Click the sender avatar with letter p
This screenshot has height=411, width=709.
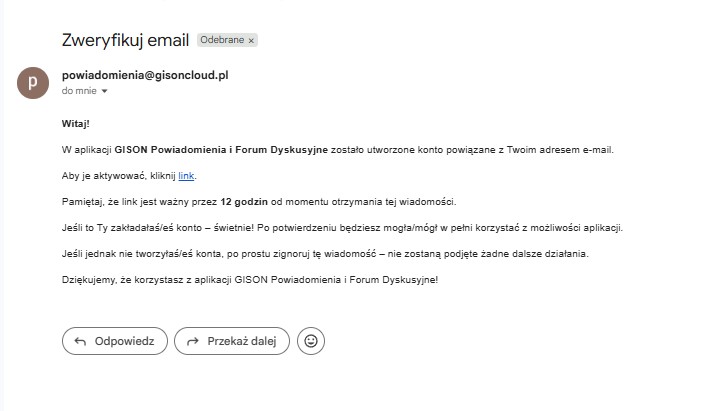(x=33, y=83)
